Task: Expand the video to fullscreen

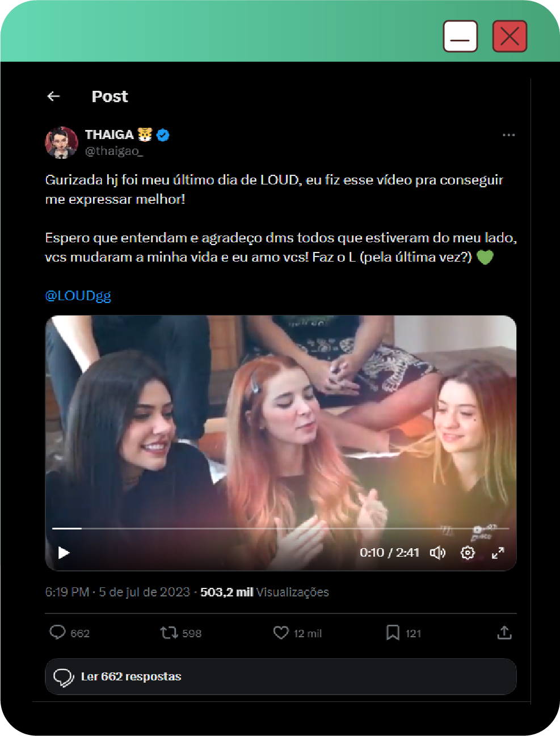Action: tap(498, 552)
